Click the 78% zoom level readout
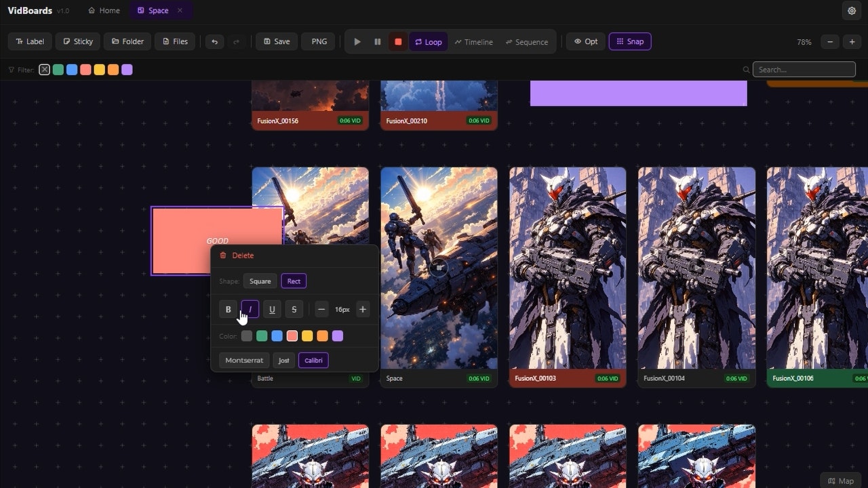The height and width of the screenshot is (488, 868). point(804,42)
